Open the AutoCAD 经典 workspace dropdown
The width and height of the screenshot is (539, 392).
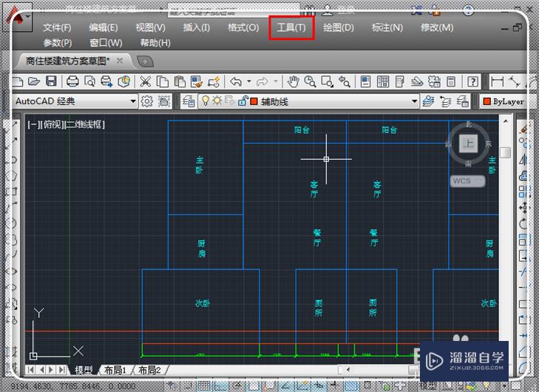point(133,101)
